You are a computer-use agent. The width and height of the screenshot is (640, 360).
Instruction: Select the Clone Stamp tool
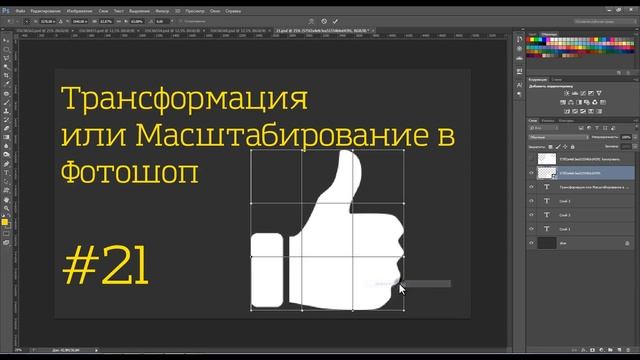pyautogui.click(x=6, y=111)
